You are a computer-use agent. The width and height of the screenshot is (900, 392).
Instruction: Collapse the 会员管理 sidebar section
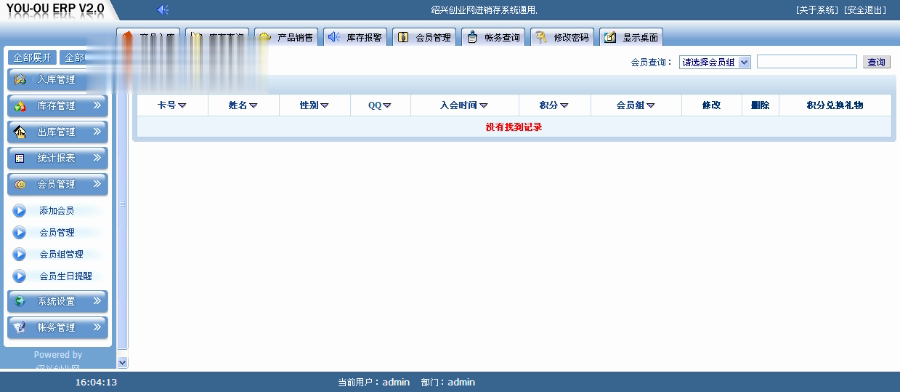pyautogui.click(x=57, y=184)
